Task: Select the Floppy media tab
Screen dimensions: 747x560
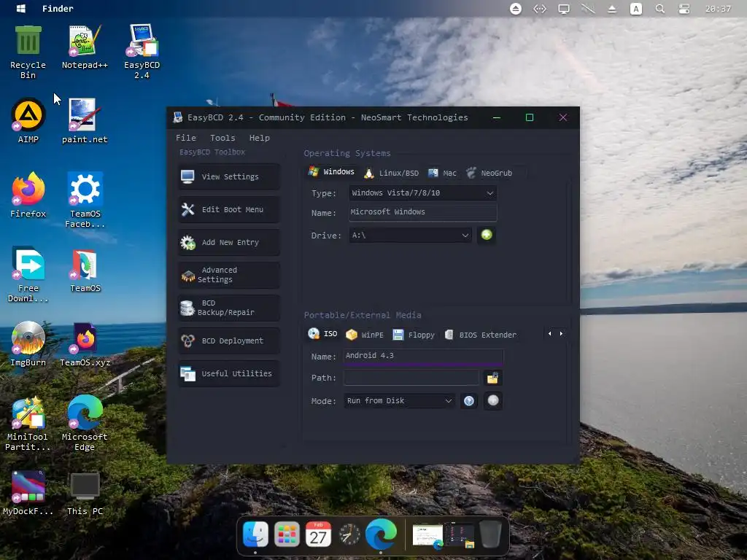Action: coord(414,335)
